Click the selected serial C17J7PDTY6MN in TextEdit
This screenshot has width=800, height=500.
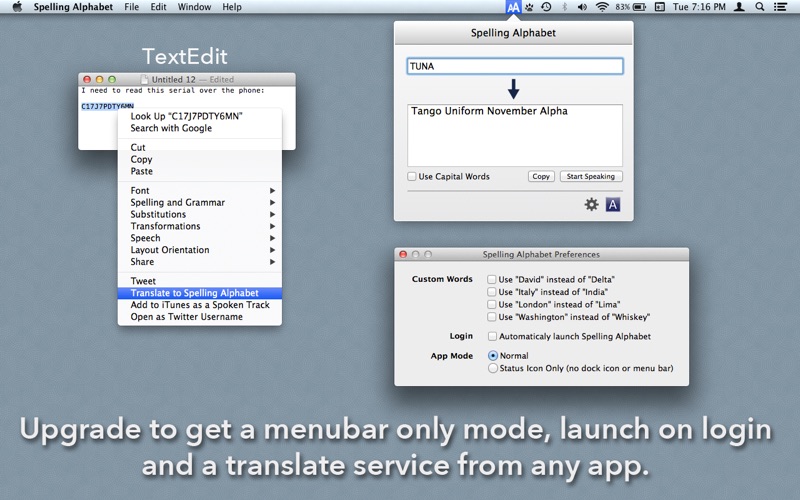click(107, 106)
